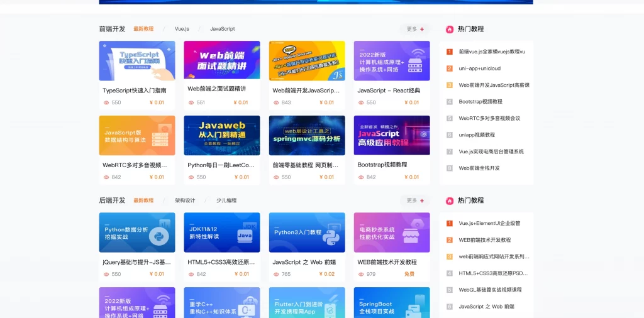
Task: Expand 更多 in the 前端开发 section
Action: [415, 29]
